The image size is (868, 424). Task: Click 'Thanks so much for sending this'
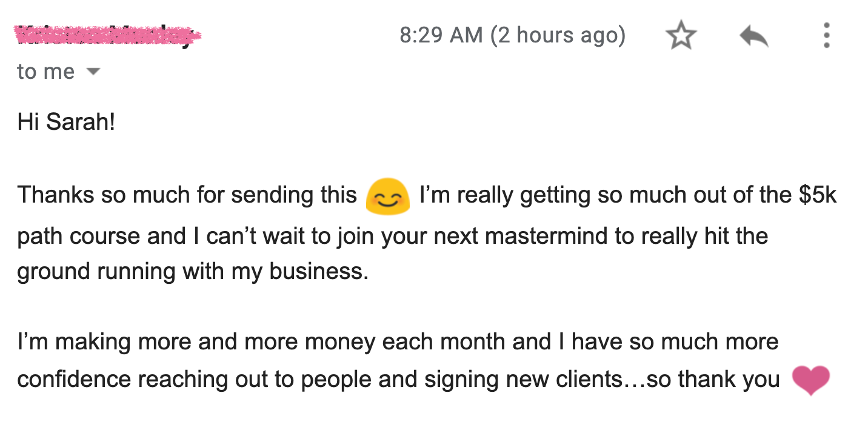click(x=187, y=195)
